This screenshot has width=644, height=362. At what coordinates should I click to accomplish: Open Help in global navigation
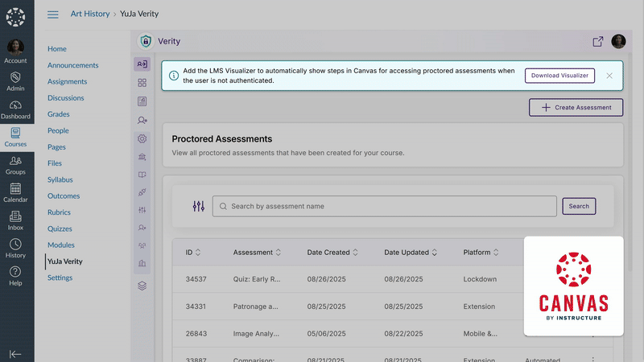click(15, 276)
